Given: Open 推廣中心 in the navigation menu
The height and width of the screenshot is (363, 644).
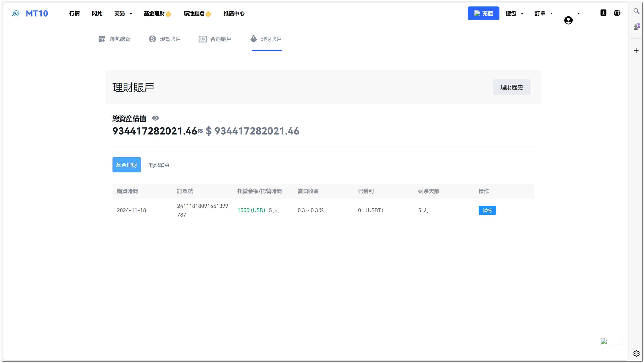Looking at the screenshot, I should [234, 14].
